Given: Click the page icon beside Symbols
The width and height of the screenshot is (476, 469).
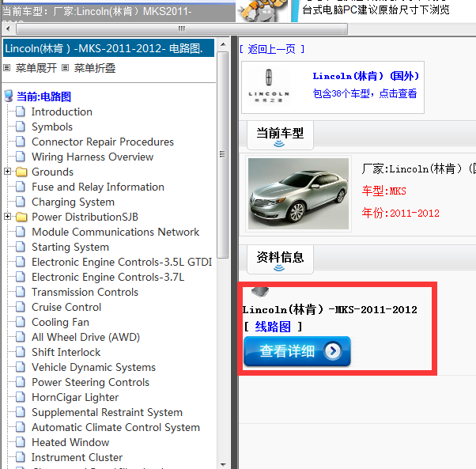Looking at the screenshot, I should [x=21, y=127].
